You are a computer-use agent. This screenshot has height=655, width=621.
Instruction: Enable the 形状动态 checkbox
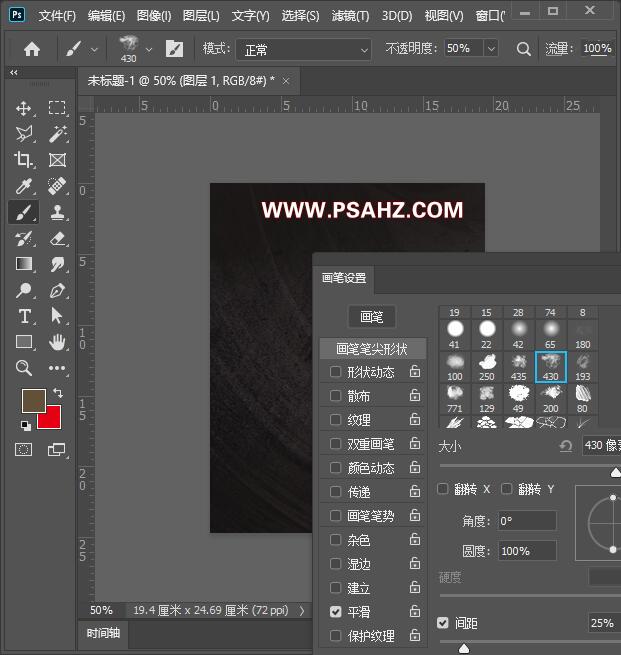click(335, 371)
